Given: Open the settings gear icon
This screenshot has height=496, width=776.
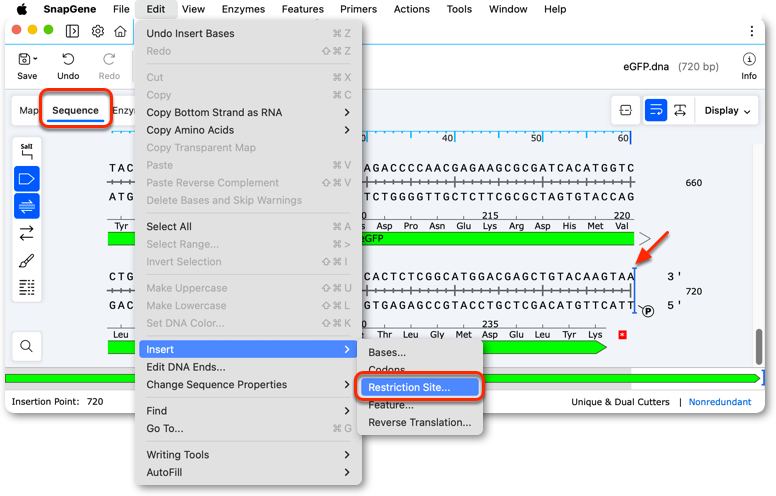Looking at the screenshot, I should [98, 31].
